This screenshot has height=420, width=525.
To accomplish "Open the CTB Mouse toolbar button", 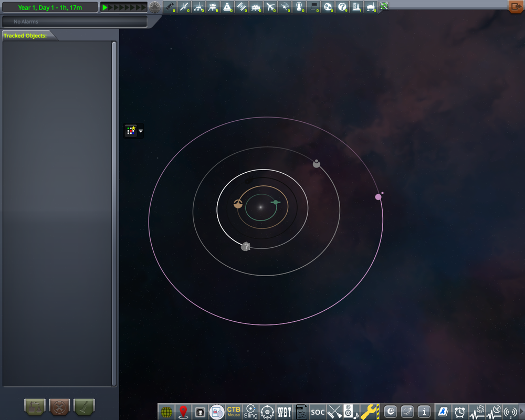I will pos(234,412).
